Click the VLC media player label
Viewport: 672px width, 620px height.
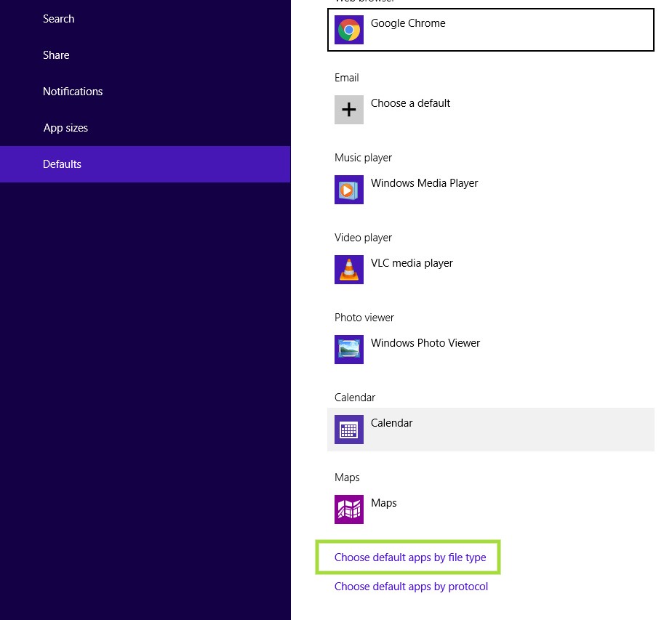coord(412,263)
